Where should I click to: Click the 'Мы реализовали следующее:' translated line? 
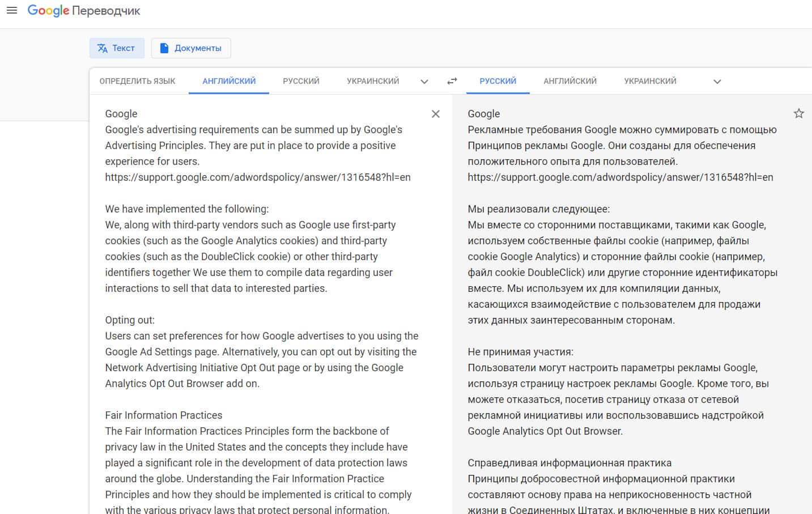click(539, 209)
